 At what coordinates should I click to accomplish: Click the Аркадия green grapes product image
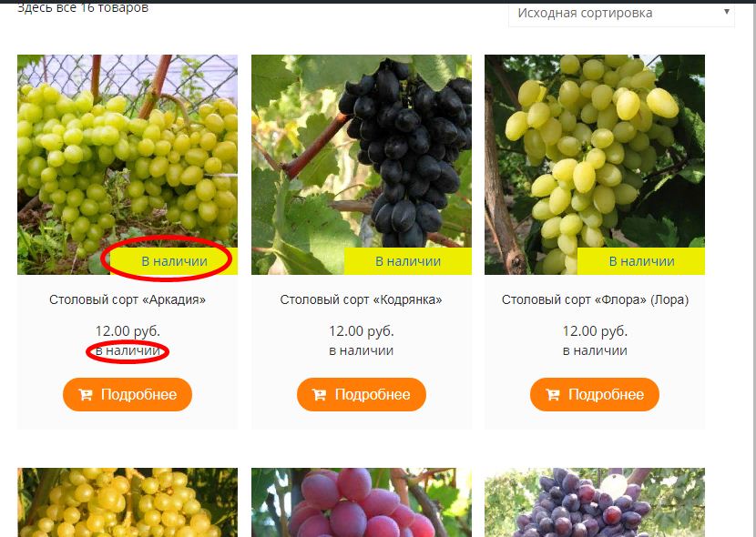[x=128, y=165]
